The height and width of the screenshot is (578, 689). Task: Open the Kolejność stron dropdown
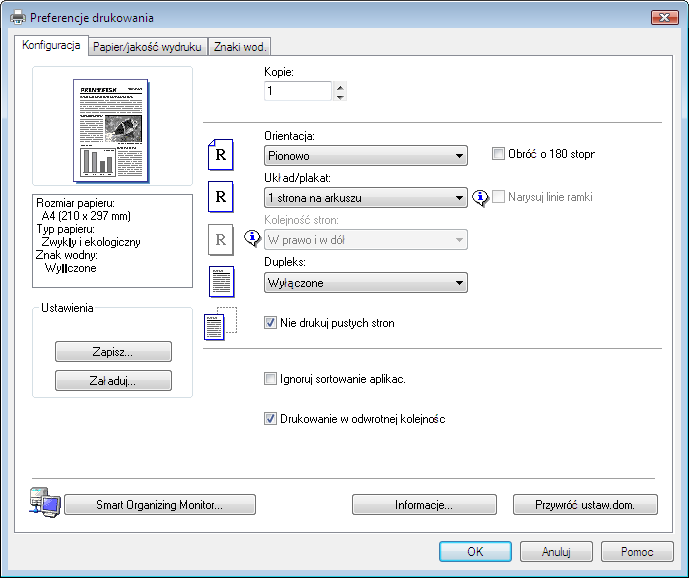tap(366, 240)
